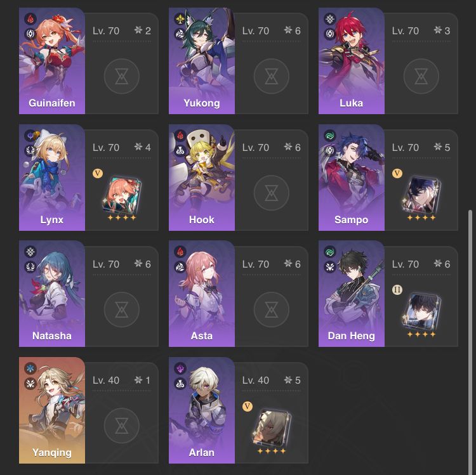Click Luka's Physical element icon
The width and height of the screenshot is (476, 475).
(330, 19)
